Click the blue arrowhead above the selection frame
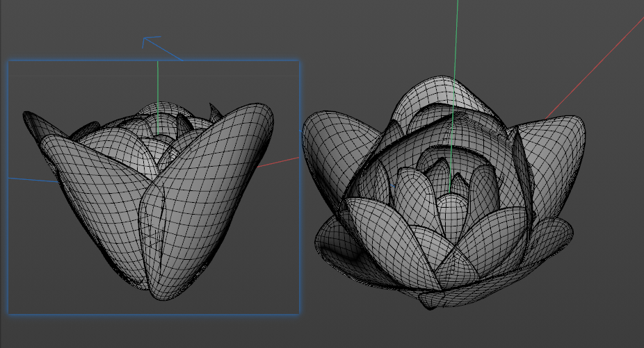The image size is (644, 348). tap(148, 42)
